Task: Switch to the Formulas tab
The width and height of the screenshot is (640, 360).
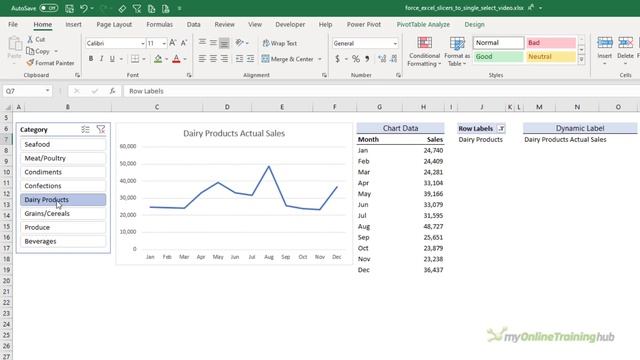Action: click(x=160, y=24)
